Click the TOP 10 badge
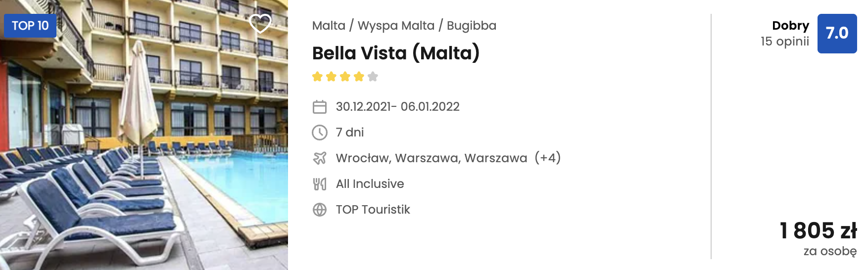 [30, 26]
